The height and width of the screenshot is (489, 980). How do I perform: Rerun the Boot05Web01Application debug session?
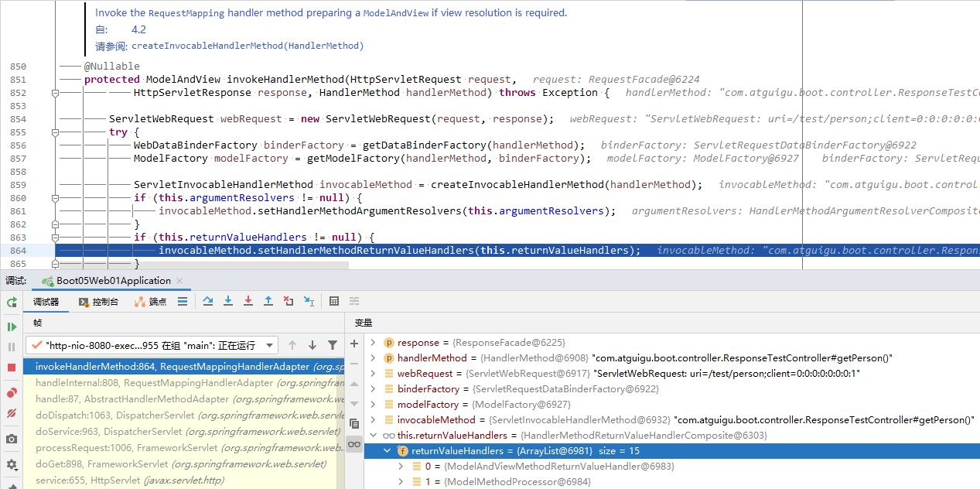[12, 302]
